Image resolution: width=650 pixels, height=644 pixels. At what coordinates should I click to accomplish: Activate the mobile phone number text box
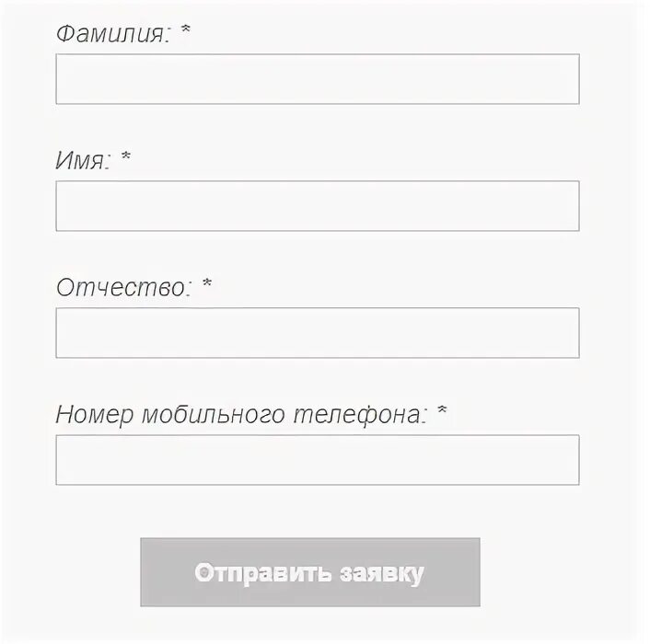[x=318, y=460]
